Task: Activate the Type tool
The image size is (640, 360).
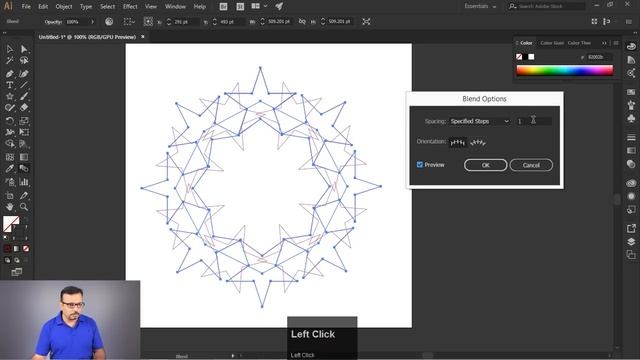Action: [x=9, y=85]
